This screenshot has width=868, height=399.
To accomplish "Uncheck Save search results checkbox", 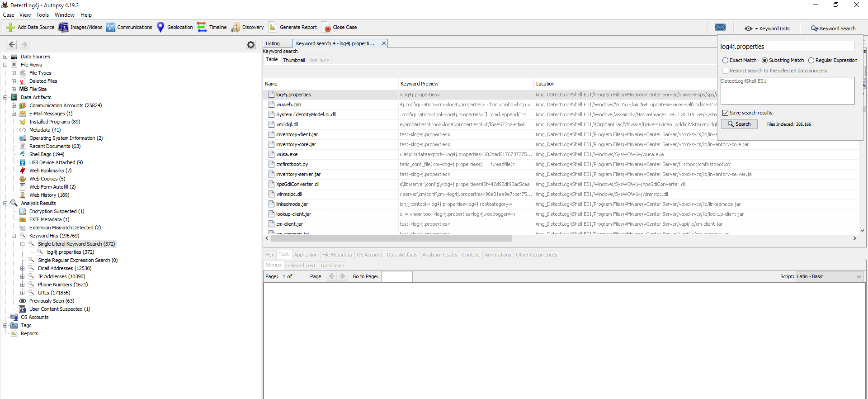I will 725,113.
